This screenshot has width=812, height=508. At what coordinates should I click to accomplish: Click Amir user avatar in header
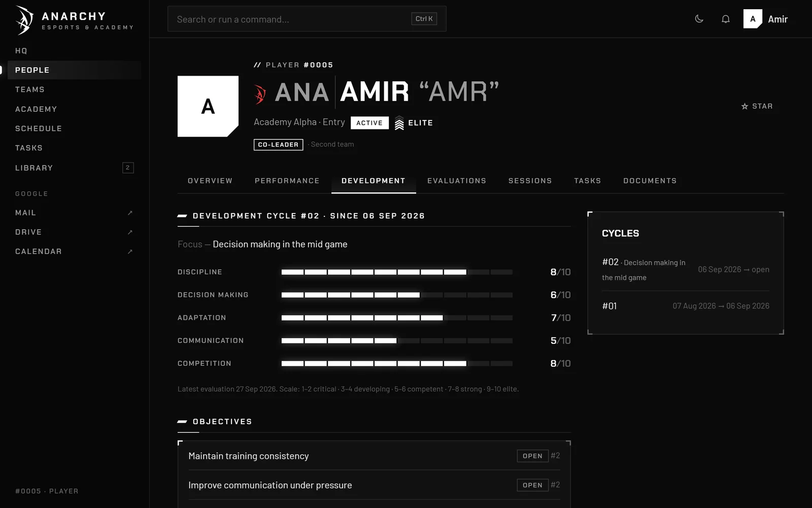[753, 19]
